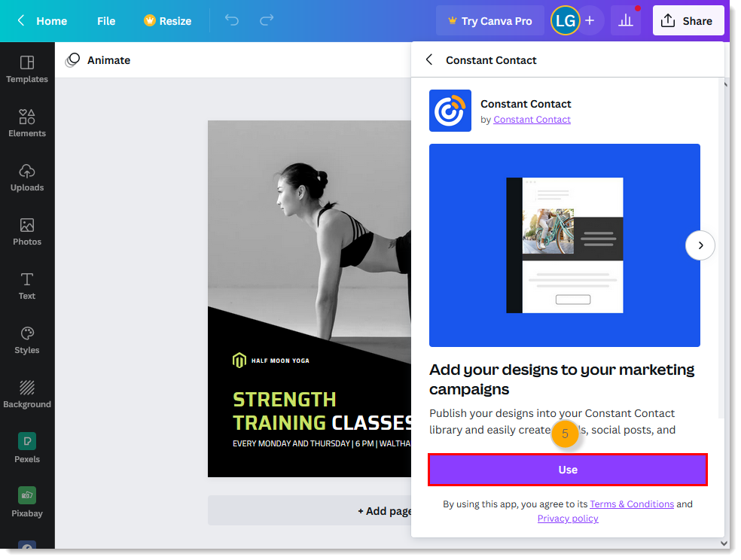Image resolution: width=741 pixels, height=560 pixels.
Task: Redo the last action
Action: tap(266, 20)
